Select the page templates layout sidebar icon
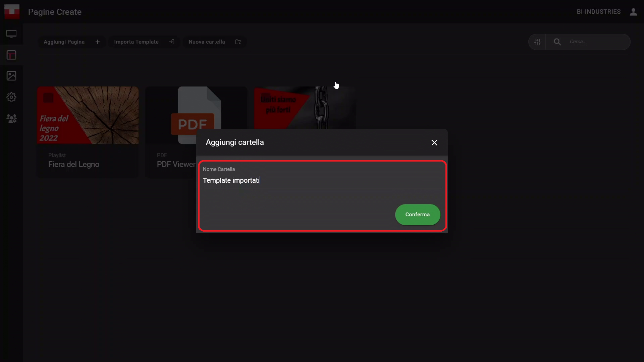The height and width of the screenshot is (362, 644). 11,55
